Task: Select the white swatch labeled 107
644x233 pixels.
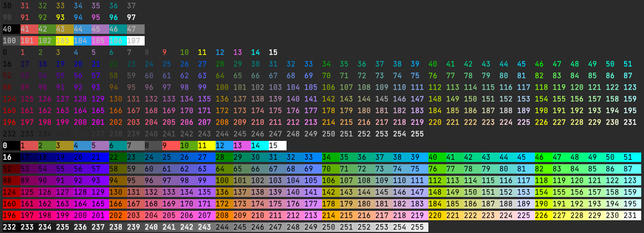Action: click(136, 40)
